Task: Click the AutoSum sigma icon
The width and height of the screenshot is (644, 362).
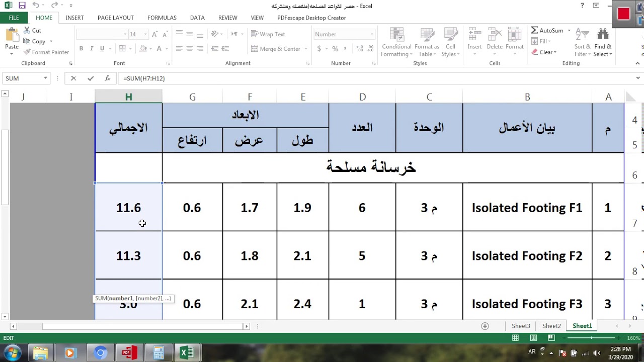Action: click(x=534, y=30)
